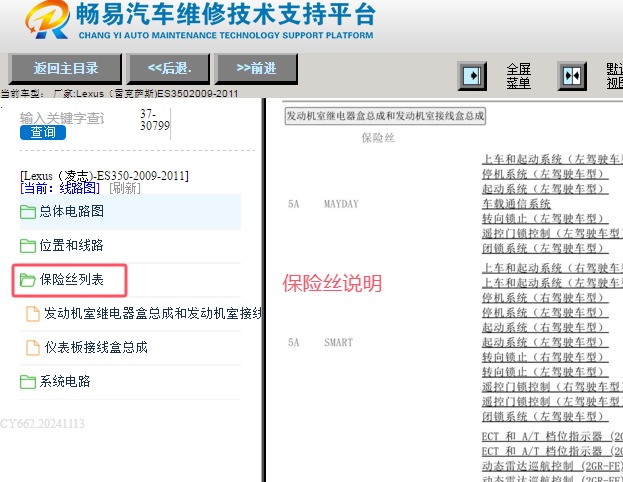The height and width of the screenshot is (482, 623).
Task: Open 遥控门锁控制 link under MAYDAY
Action: tap(552, 233)
